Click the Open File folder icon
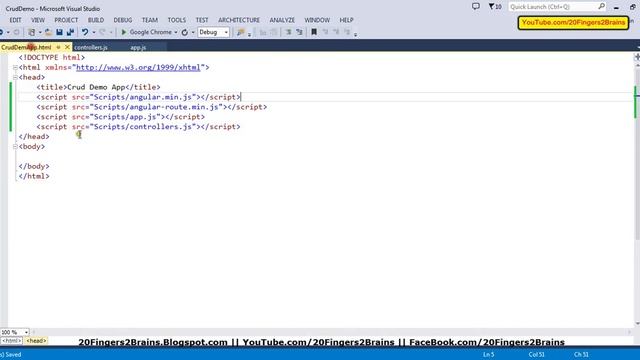Screen dimensions: 640x360 [48, 32]
